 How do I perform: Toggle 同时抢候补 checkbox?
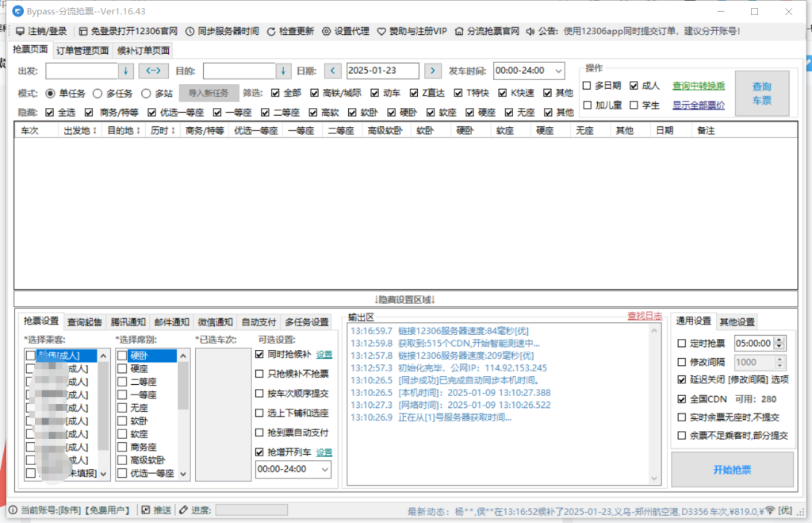[x=259, y=355]
